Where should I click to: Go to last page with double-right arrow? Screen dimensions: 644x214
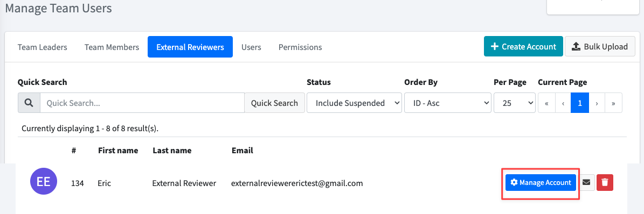click(614, 103)
